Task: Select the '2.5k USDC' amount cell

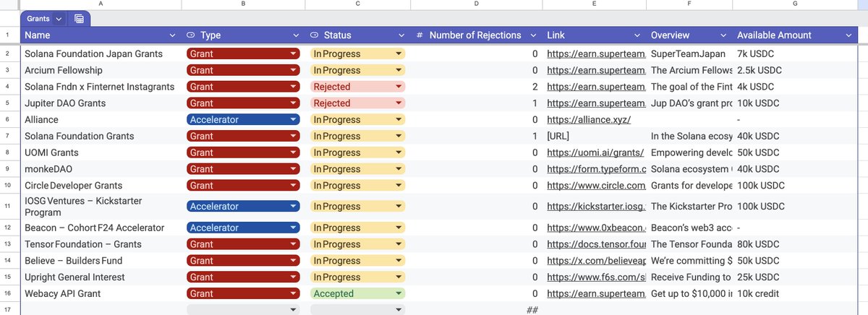Action: [796, 70]
